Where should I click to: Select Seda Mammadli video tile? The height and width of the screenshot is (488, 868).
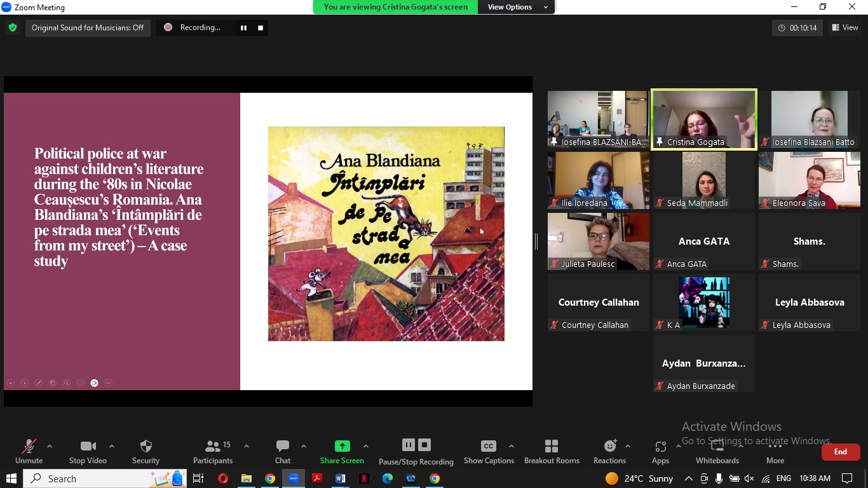704,180
